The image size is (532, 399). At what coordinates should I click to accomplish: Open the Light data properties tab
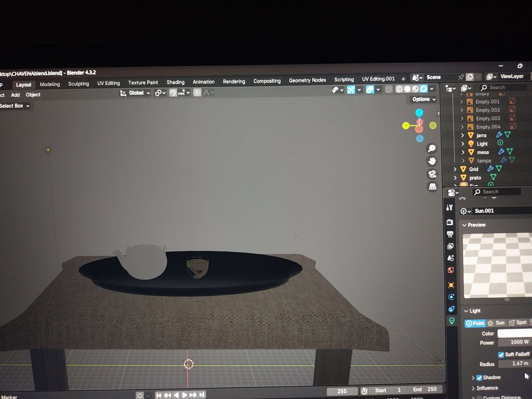click(452, 321)
